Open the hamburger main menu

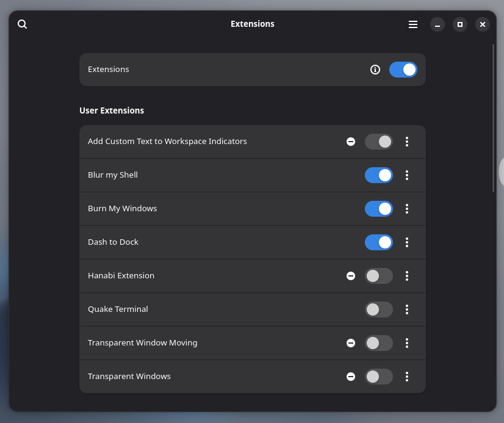413,24
